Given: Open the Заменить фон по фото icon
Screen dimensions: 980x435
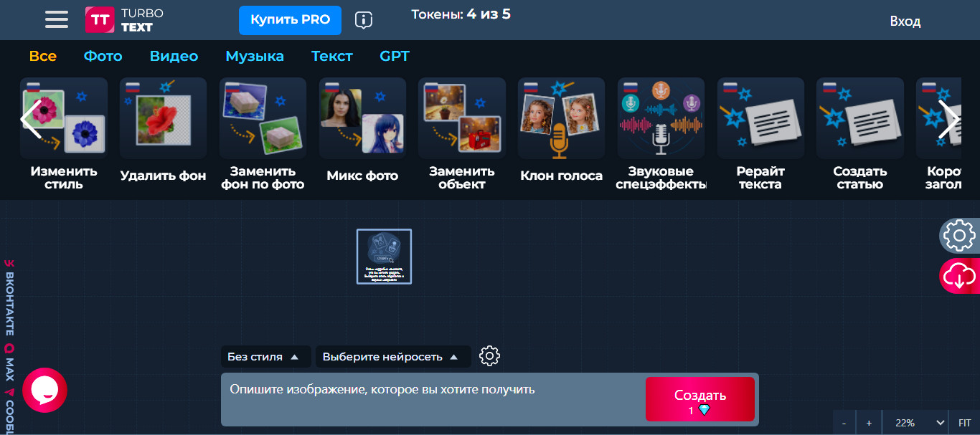Looking at the screenshot, I should [263, 118].
